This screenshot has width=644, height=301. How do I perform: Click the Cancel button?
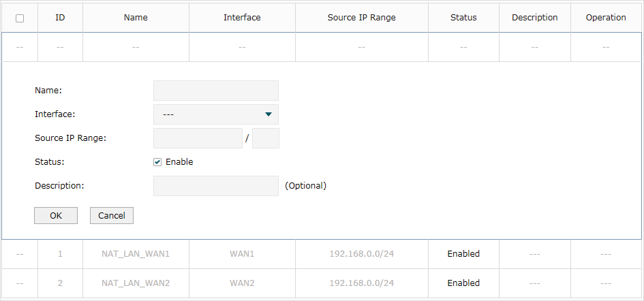[x=112, y=216]
